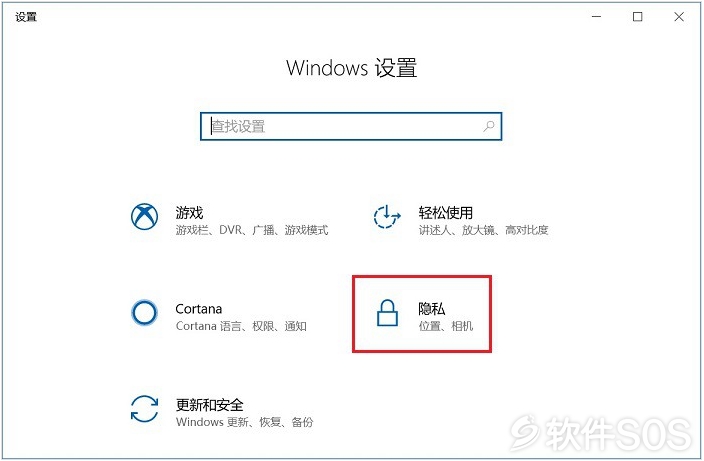Open the Xbox gaming icon
The height and width of the screenshot is (461, 704).
(144, 216)
